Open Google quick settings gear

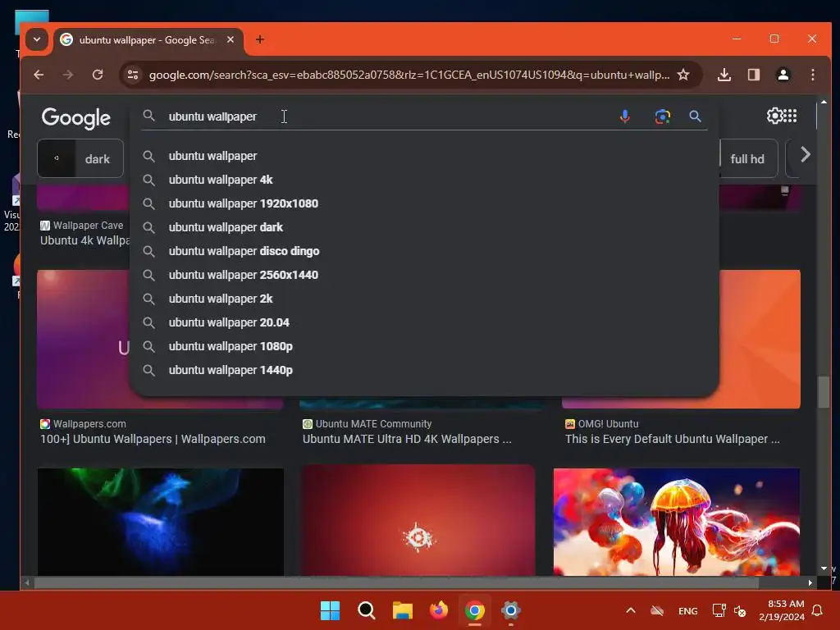(x=774, y=116)
